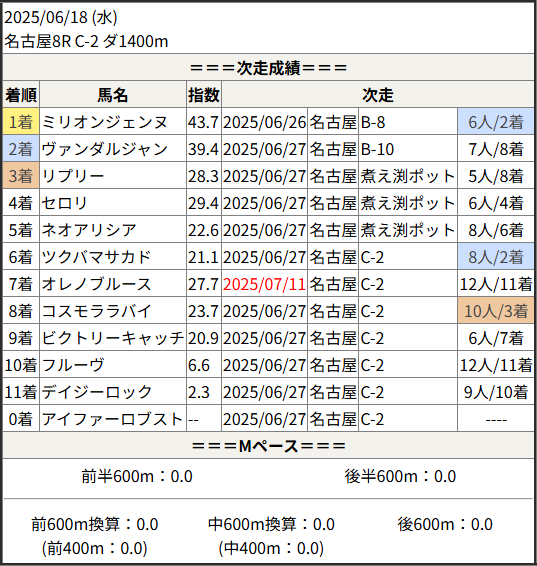The height and width of the screenshot is (566, 537).
Task: Click the red date 2025/07/11
Action: coord(264,284)
